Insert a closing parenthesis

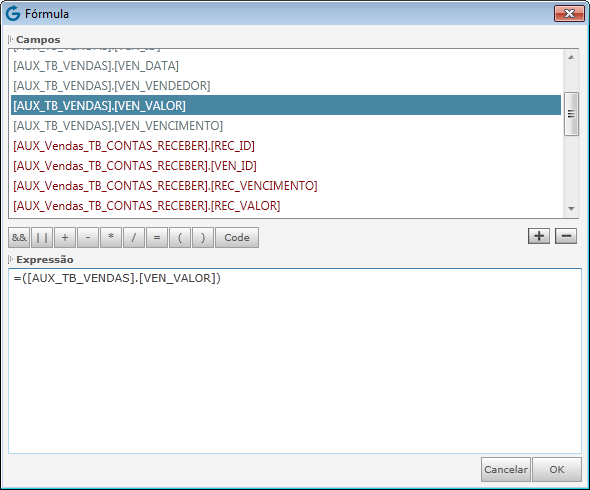(203, 237)
